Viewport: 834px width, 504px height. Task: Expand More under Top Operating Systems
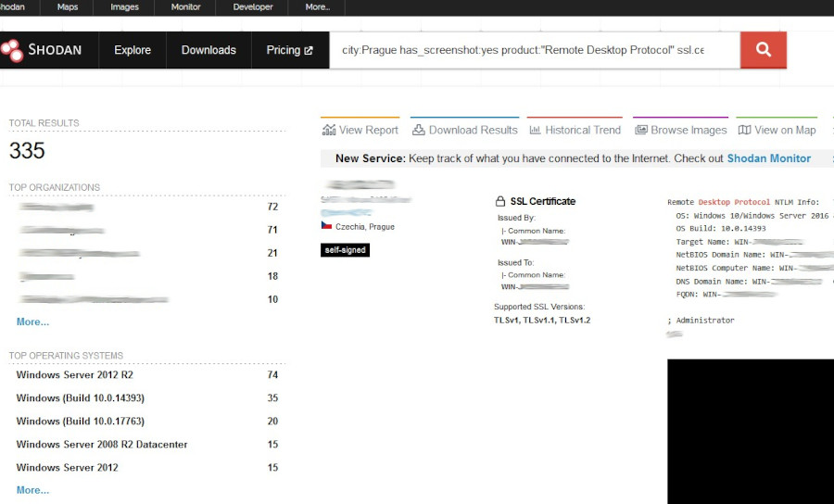(32, 490)
